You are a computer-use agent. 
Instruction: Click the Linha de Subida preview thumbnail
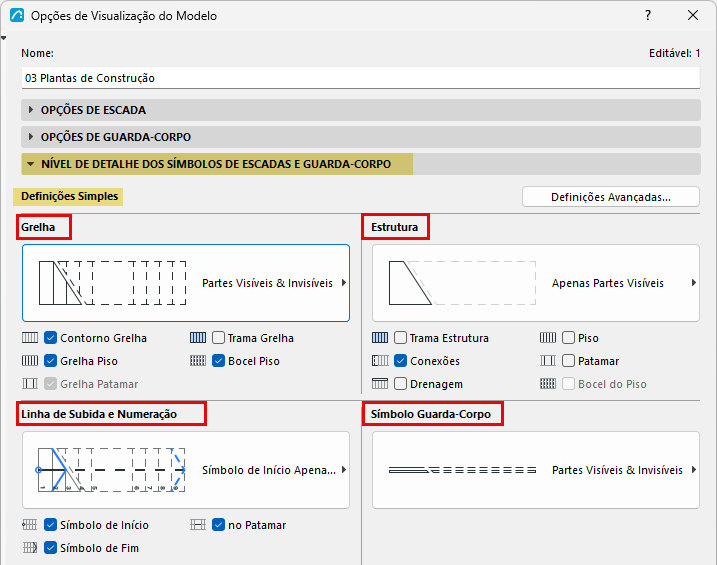tap(112, 470)
